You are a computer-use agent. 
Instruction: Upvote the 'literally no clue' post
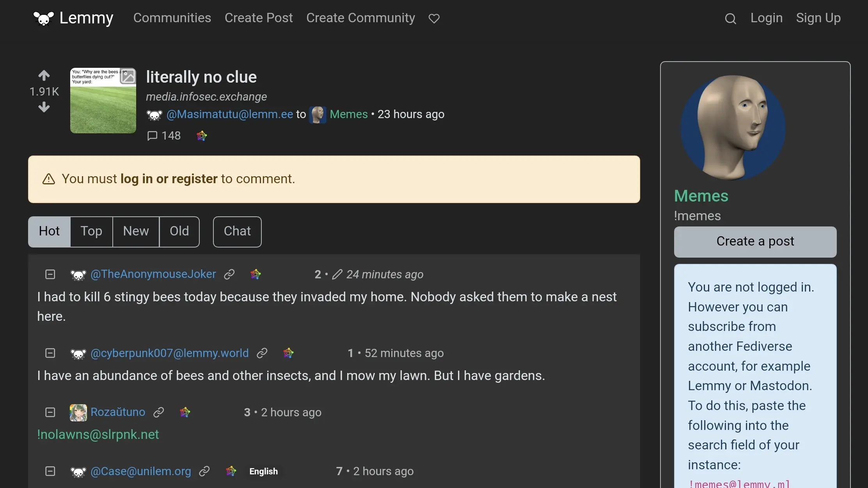[x=44, y=75]
